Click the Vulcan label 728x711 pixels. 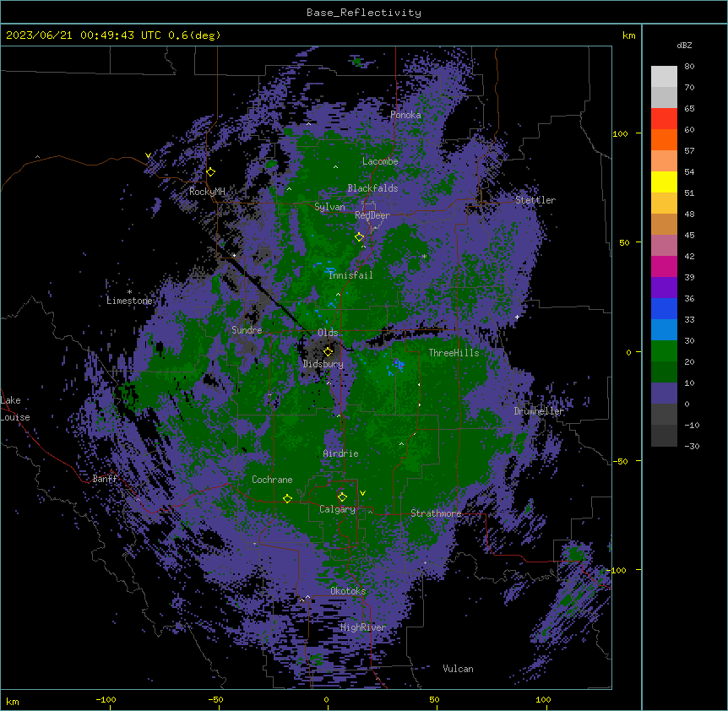pos(458,669)
